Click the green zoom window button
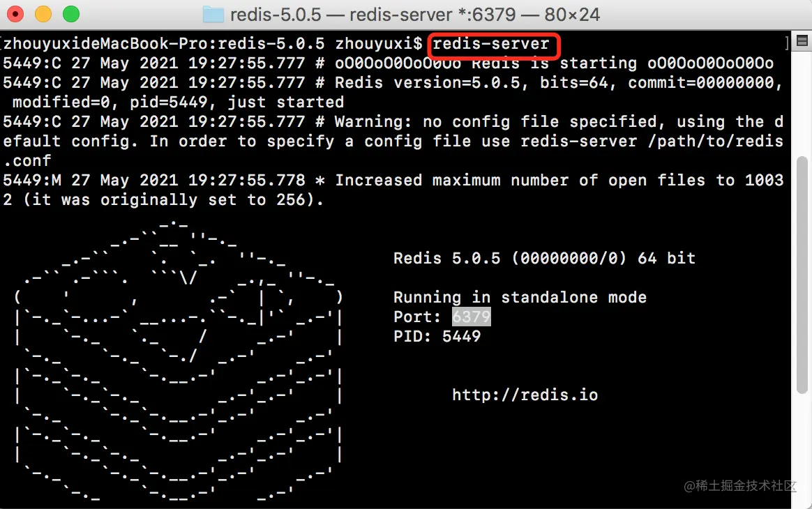 tap(71, 14)
